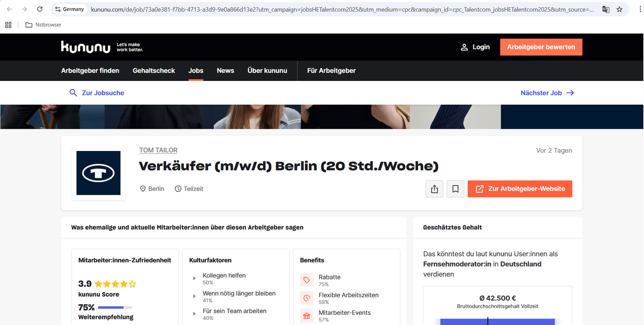The height and width of the screenshot is (325, 644).
Task: Click the Ø 42.500 € salary value
Action: click(x=498, y=298)
